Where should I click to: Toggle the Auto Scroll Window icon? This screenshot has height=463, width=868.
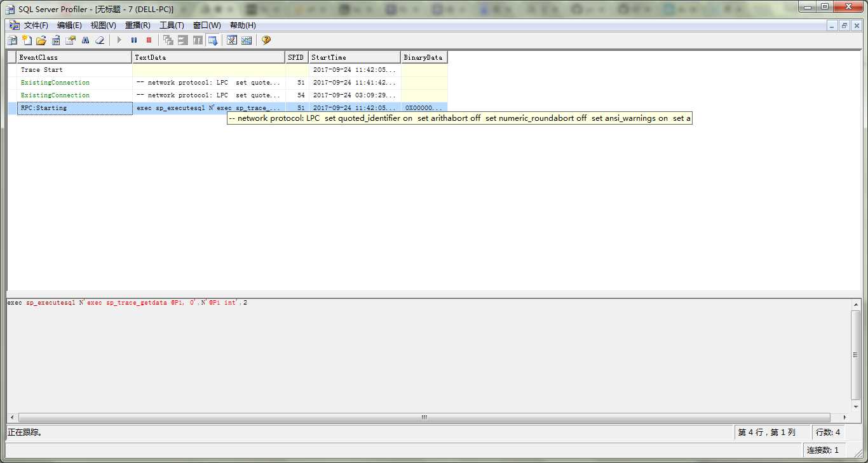pyautogui.click(x=213, y=40)
